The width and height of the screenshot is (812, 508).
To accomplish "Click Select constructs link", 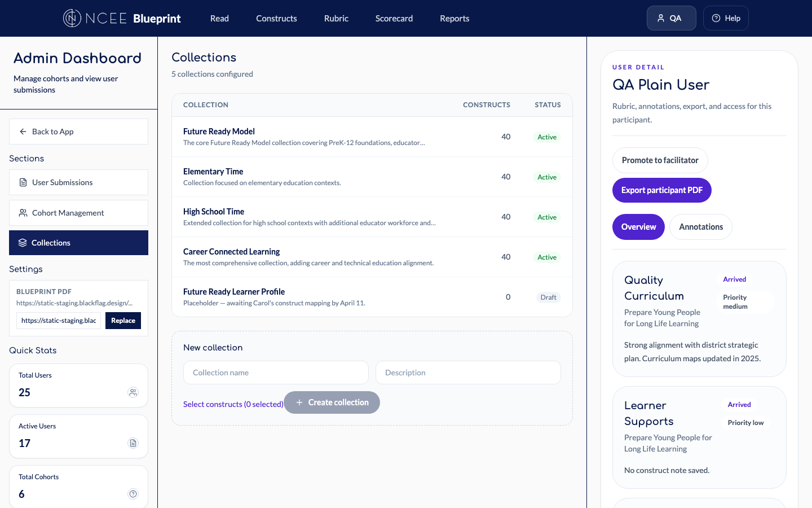I will click(233, 404).
